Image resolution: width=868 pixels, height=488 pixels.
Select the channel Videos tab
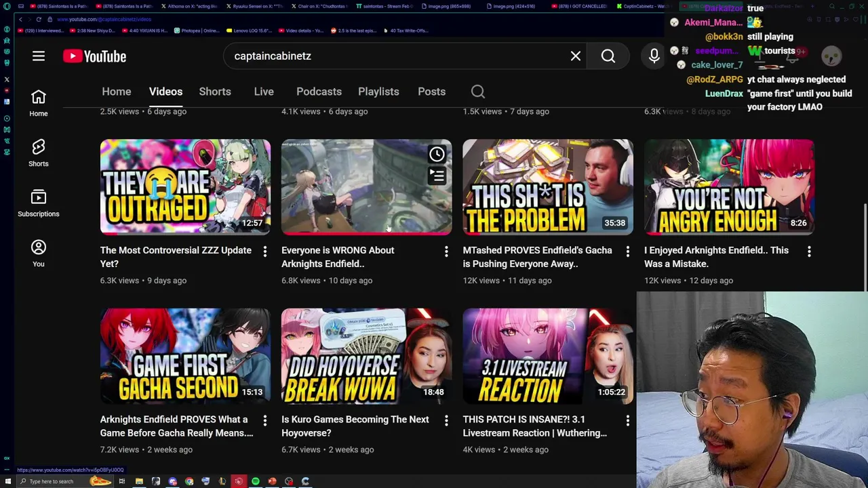[x=165, y=91]
